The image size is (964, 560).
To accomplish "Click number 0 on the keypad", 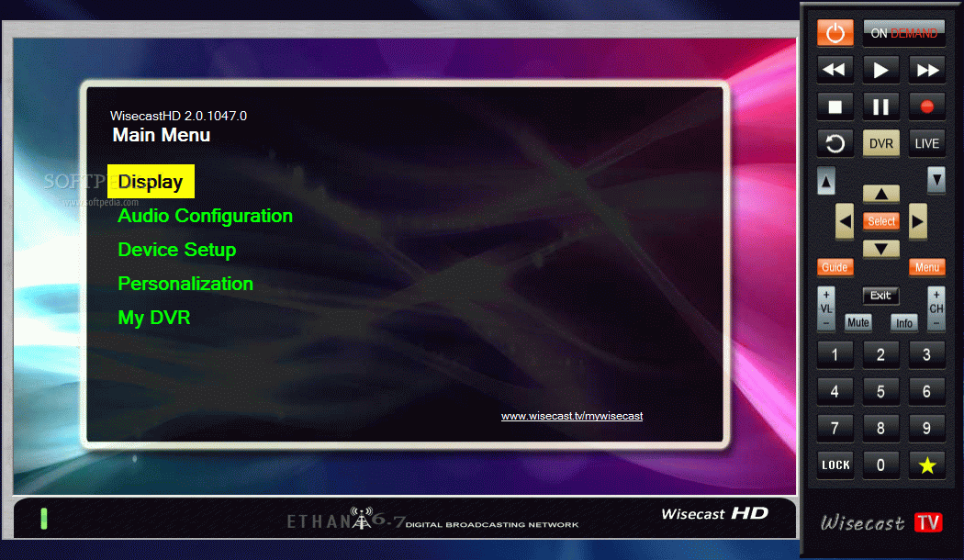I will 881,465.
